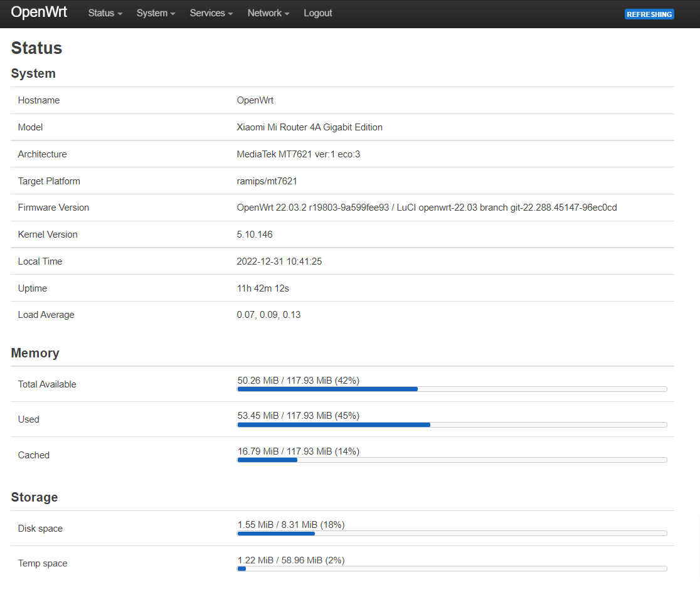Click the Architecture row label
Screen dimensions: 700x590
click(43, 154)
